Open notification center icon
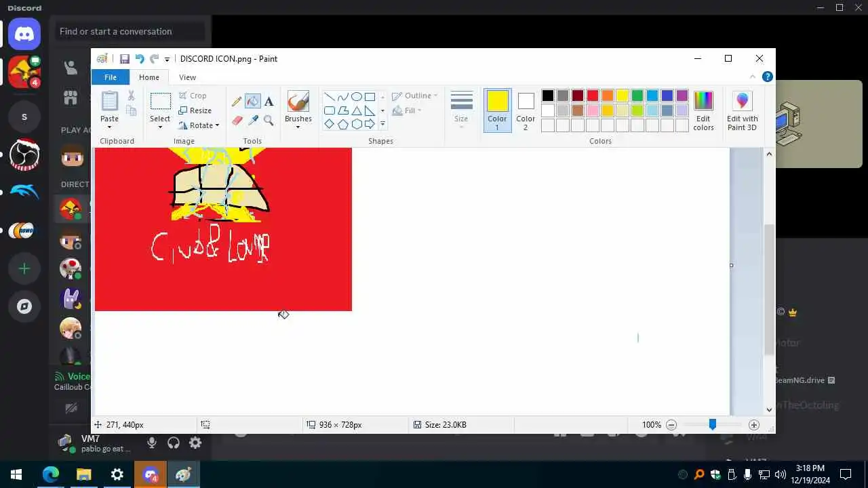868x488 pixels. pyautogui.click(x=846, y=474)
